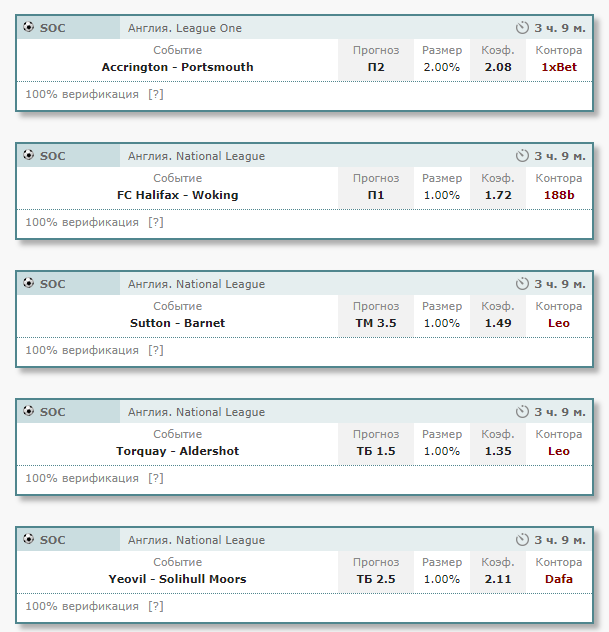Image resolution: width=609 pixels, height=632 pixels.
Task: Click verification help [?] under Torquay - Aldershot
Action: 155,478
